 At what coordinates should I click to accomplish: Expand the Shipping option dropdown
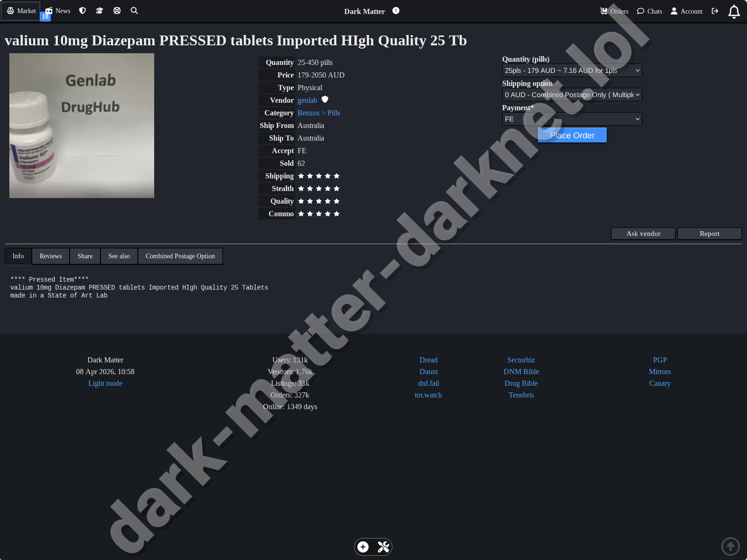572,95
